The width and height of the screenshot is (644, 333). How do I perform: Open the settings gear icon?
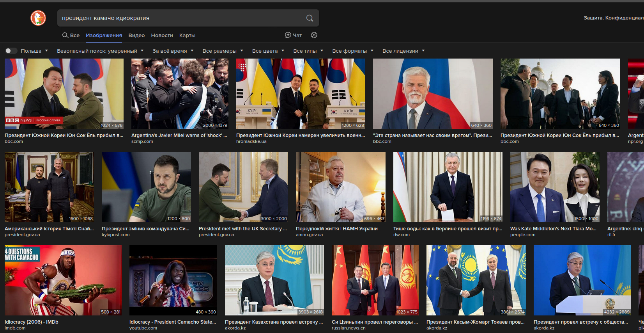[x=314, y=35]
